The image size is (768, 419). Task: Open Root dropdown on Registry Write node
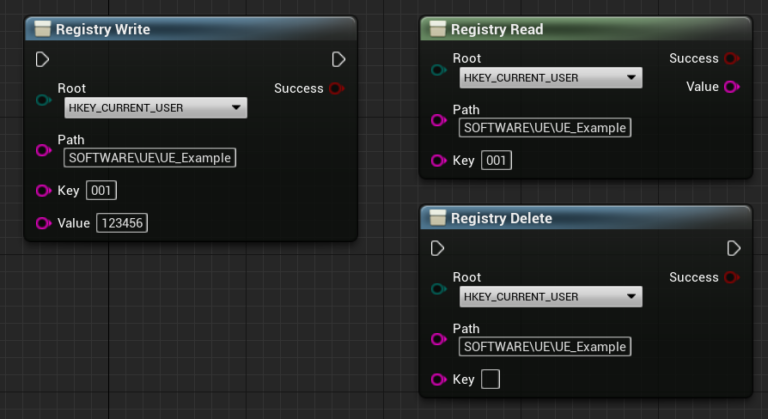click(x=156, y=107)
